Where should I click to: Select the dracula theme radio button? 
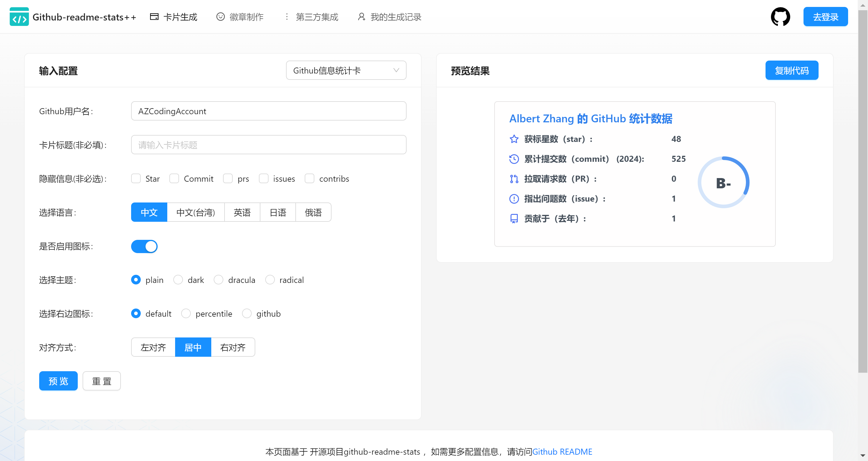tap(218, 280)
